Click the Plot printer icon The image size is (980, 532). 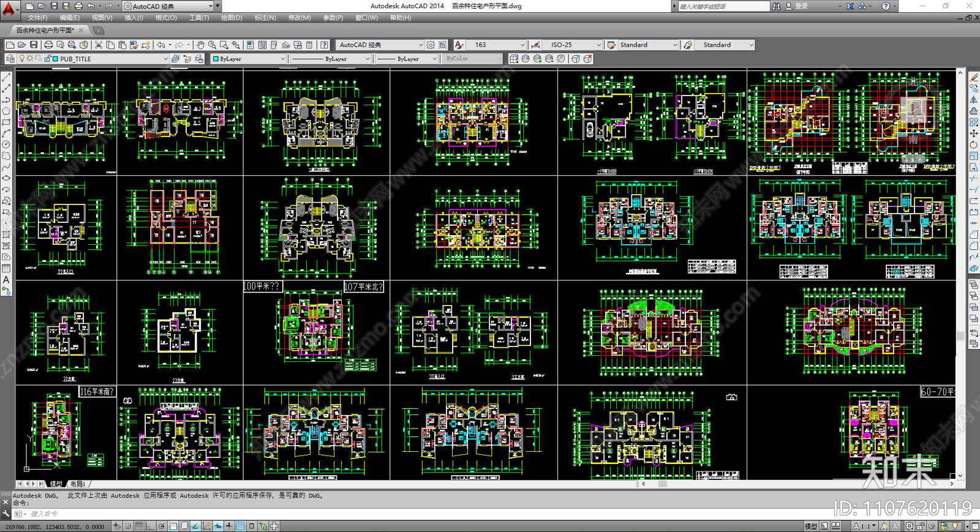coord(48,45)
